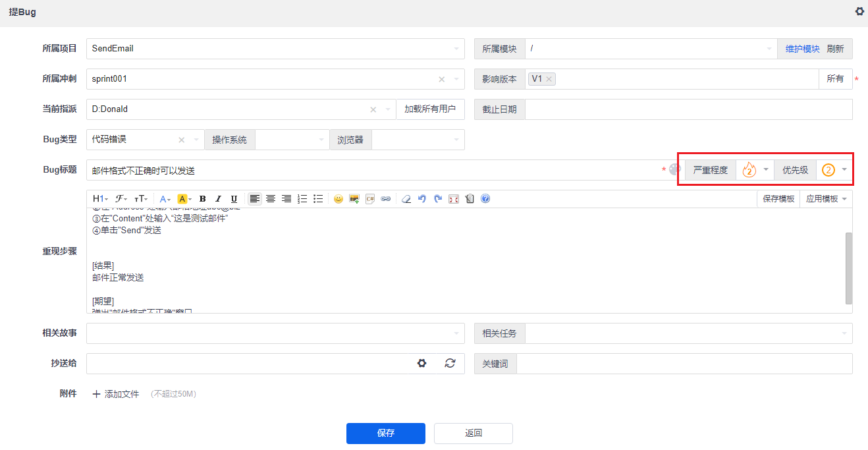Viewport: 868px width, 450px height.
Task: Open the 相关故事 dropdown
Action: tap(275, 333)
